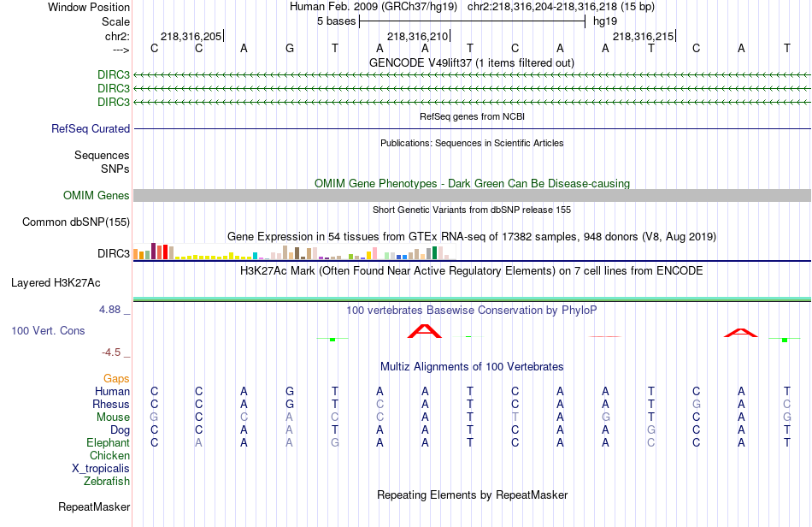This screenshot has width=812, height=527.
Task: Click the RefSeq Curated track label
Action: pos(90,128)
